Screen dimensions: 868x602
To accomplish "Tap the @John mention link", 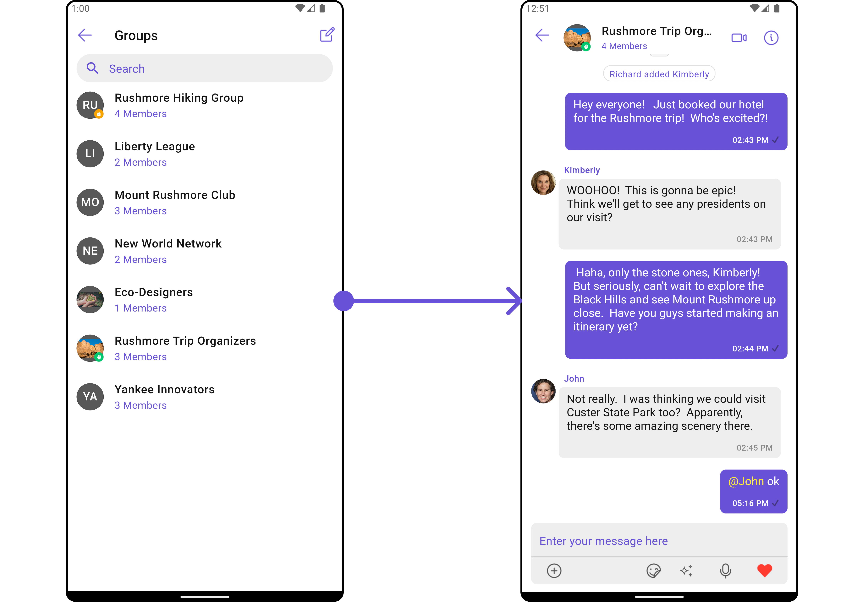I will click(x=746, y=481).
